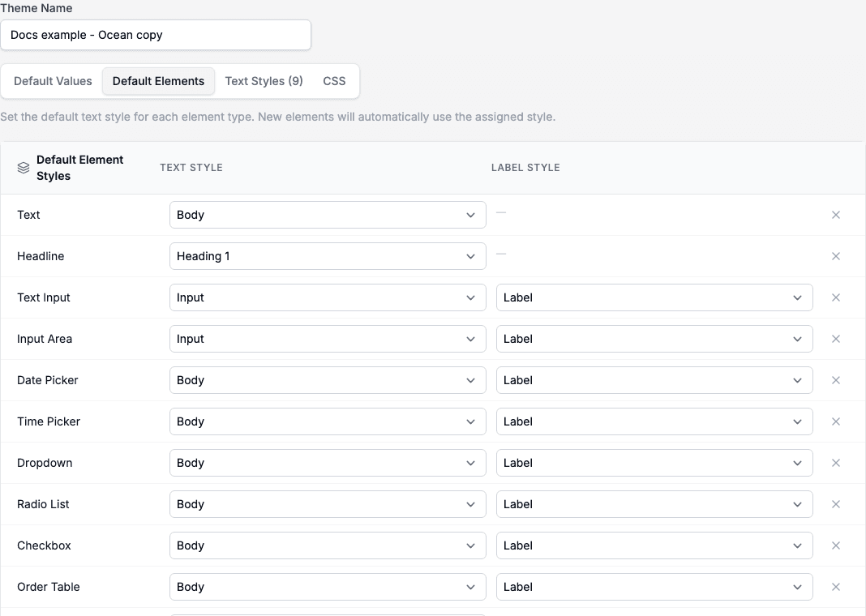This screenshot has height=616, width=866.
Task: Open Input Area text style dropdown
Action: click(x=328, y=339)
